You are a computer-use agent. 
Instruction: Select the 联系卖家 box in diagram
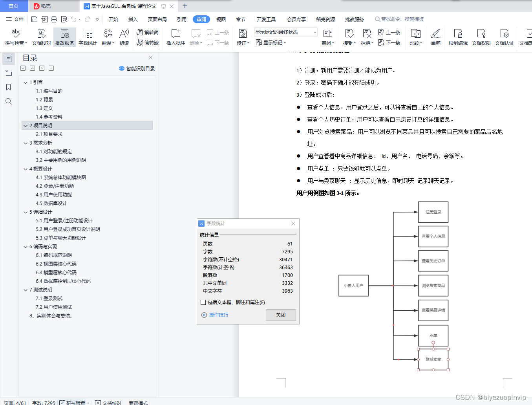tap(433, 359)
